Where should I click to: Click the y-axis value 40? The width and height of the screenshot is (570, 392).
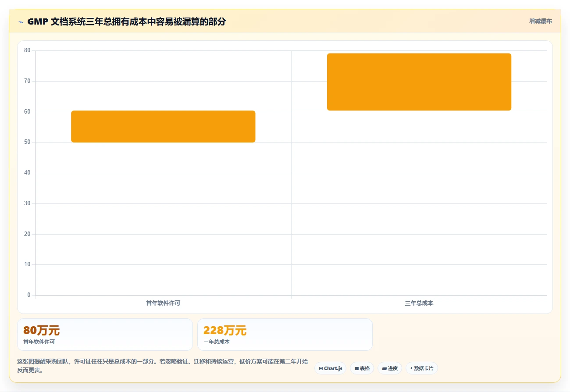pos(27,173)
